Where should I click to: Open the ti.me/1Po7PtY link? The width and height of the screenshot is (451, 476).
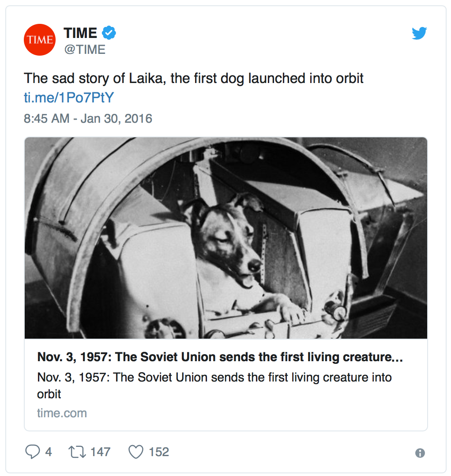coord(69,98)
